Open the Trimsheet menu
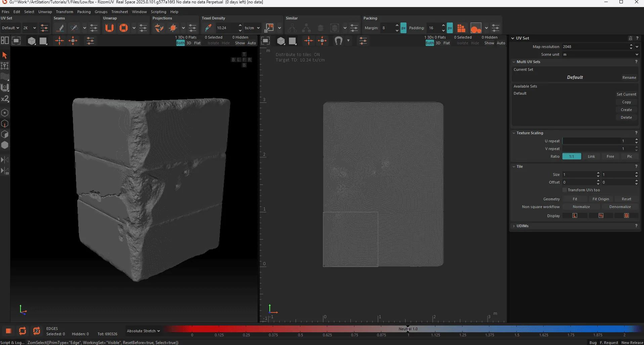The height and width of the screenshot is (345, 644). pyautogui.click(x=120, y=12)
